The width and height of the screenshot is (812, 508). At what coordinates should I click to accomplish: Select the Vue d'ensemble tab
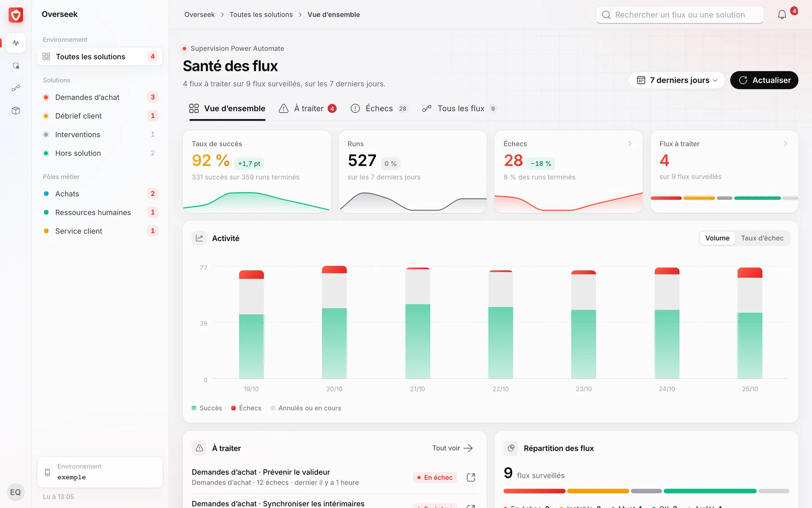(x=227, y=109)
